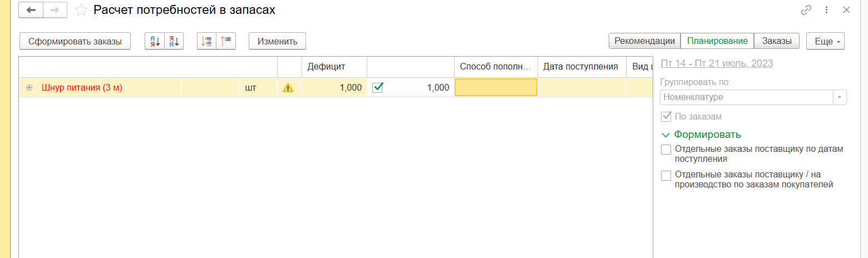Image resolution: width=868 pixels, height=258 pixels.
Task: Switch to the Рекомендации tab
Action: coord(645,41)
